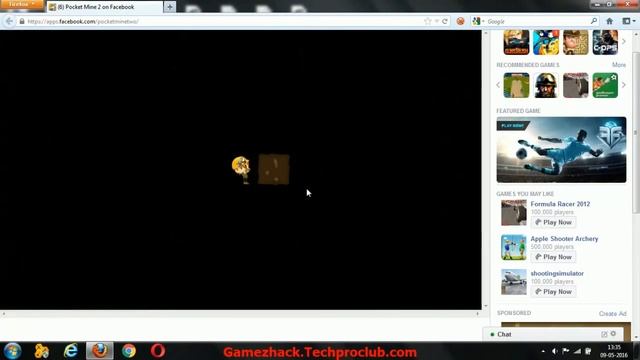Select the Pocket Mine 2 on Facebook tab

click(x=104, y=7)
